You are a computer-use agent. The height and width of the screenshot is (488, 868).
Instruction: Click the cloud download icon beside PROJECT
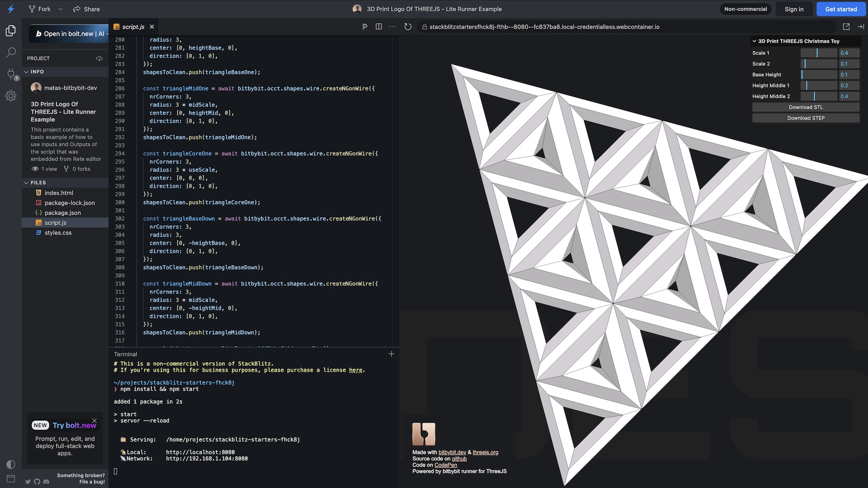[99, 58]
